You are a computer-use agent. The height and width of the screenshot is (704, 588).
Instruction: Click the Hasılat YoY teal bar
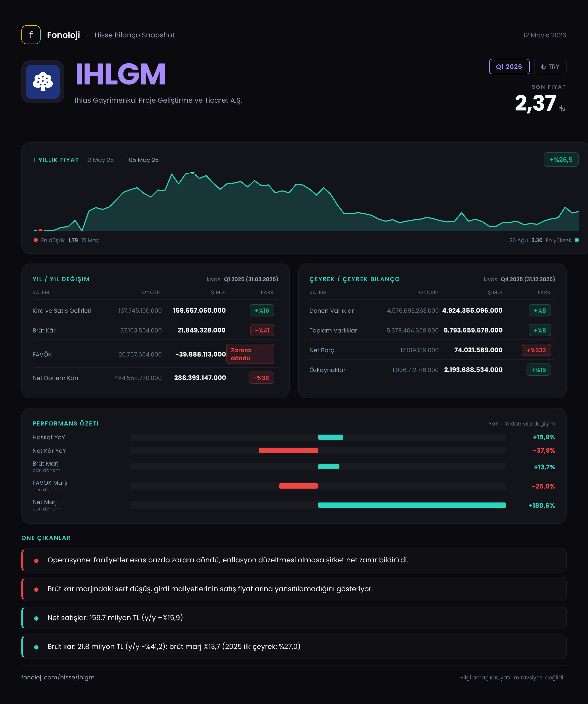(x=331, y=437)
